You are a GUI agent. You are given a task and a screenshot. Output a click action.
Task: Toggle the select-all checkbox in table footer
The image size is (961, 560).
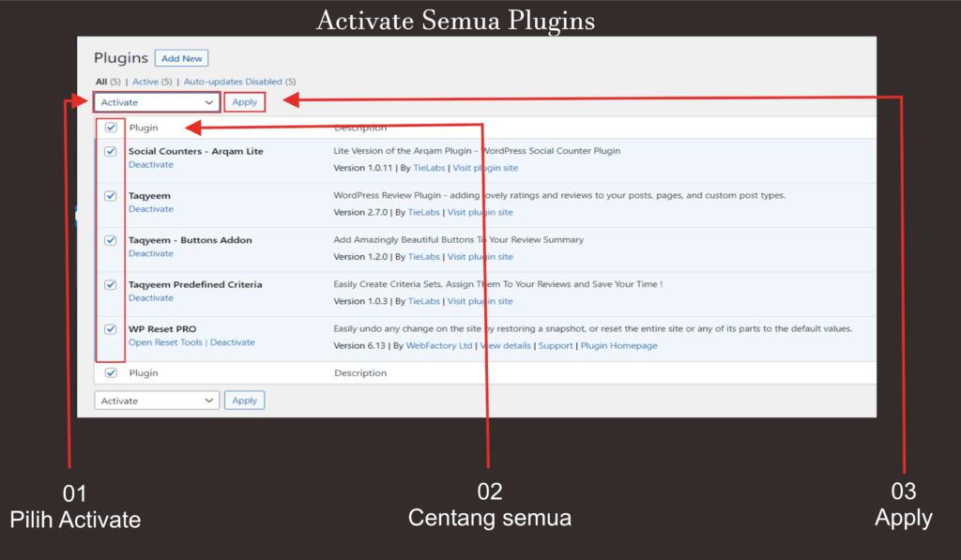point(111,372)
